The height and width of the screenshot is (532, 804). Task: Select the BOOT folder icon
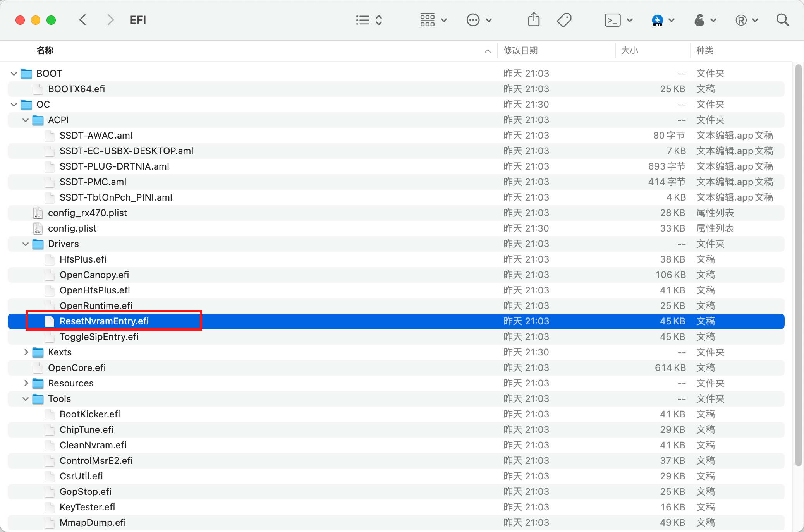tap(26, 74)
